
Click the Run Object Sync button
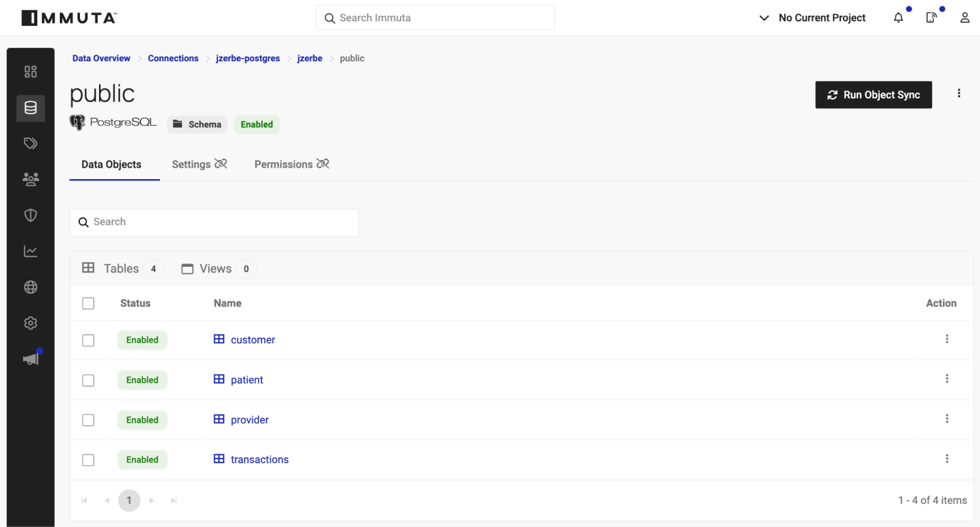(x=874, y=95)
